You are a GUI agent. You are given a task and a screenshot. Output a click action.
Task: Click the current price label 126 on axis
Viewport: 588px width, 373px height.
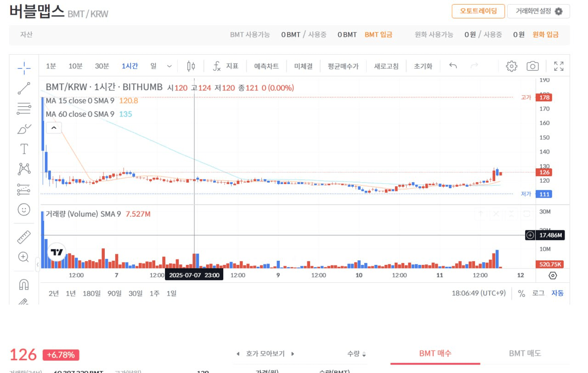click(x=544, y=172)
